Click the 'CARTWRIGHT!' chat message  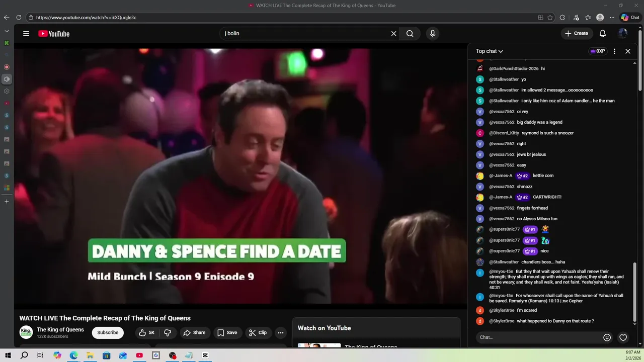point(547,197)
